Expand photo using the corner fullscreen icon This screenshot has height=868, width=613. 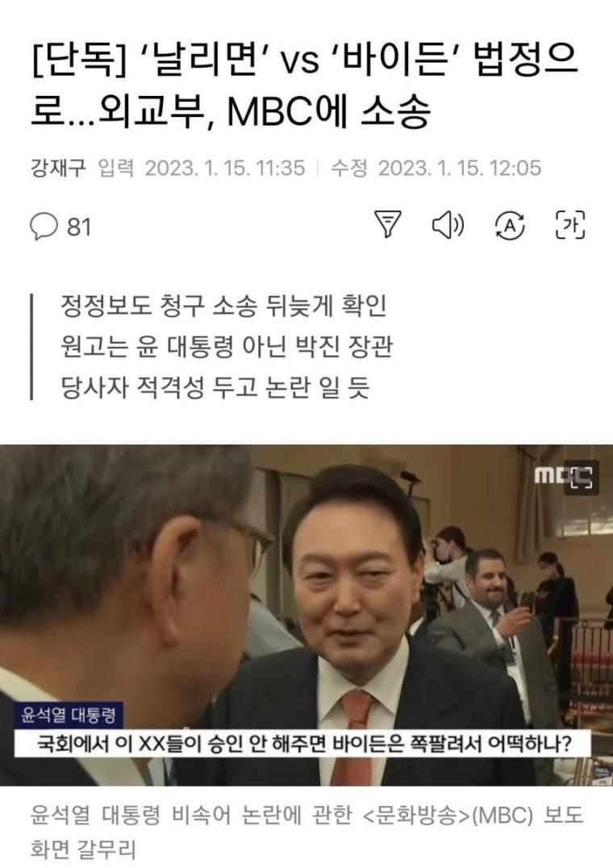point(581,478)
